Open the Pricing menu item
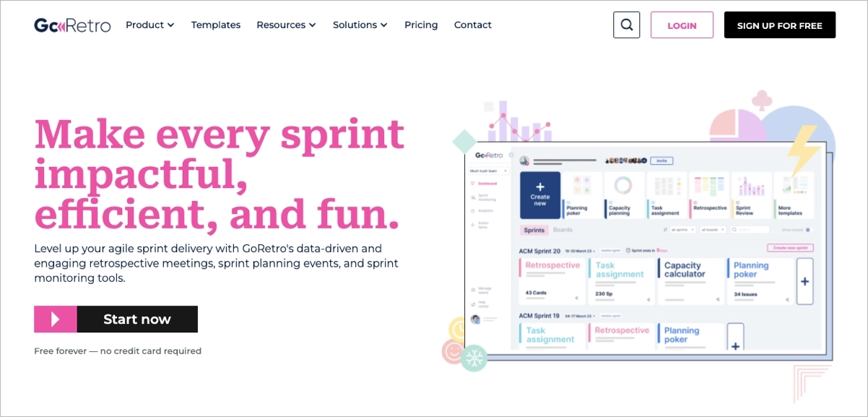Image resolution: width=868 pixels, height=417 pixels. (x=421, y=25)
